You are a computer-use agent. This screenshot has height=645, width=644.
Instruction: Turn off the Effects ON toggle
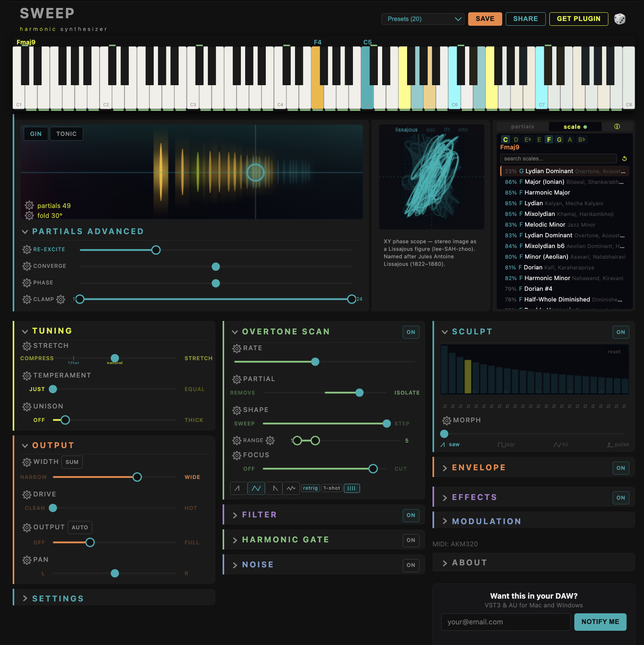621,498
